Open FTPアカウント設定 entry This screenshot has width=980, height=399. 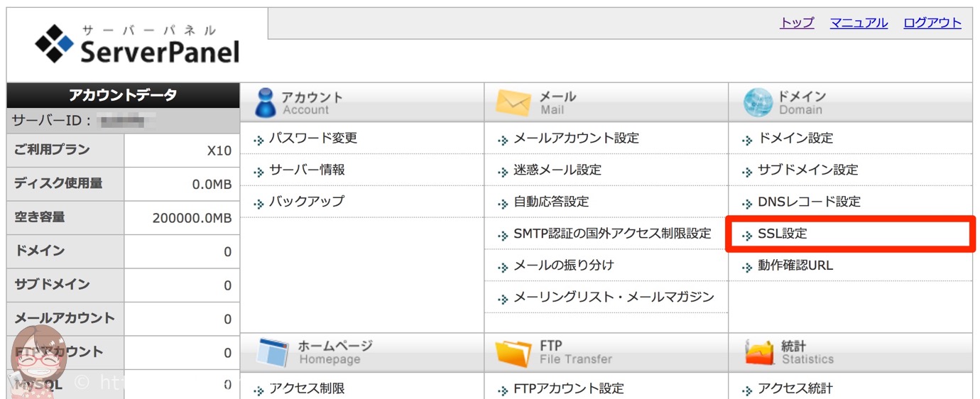pyautogui.click(x=568, y=388)
